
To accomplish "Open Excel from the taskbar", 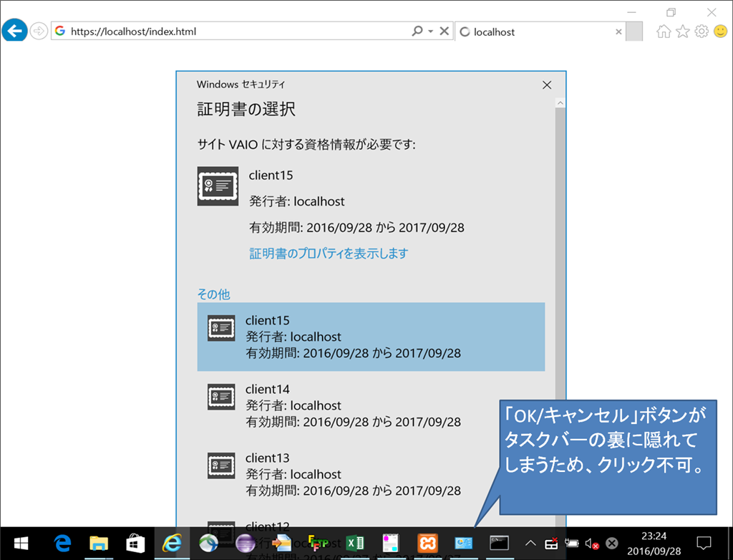I will [x=355, y=543].
